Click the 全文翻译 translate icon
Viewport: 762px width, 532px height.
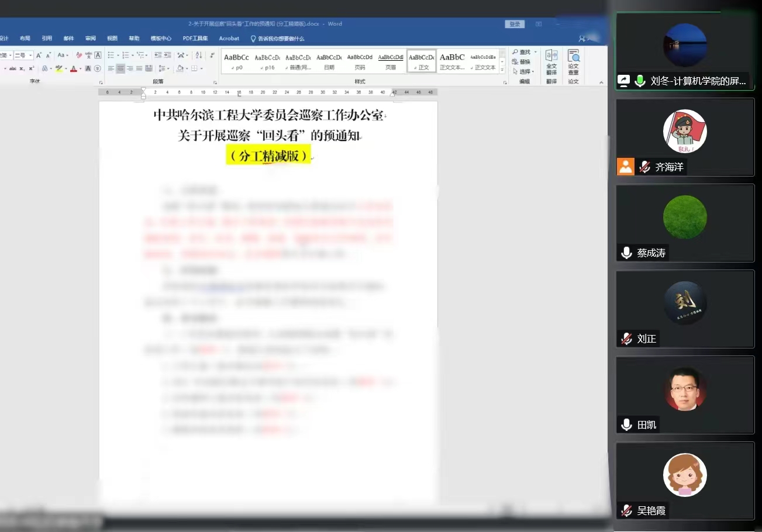tap(551, 62)
